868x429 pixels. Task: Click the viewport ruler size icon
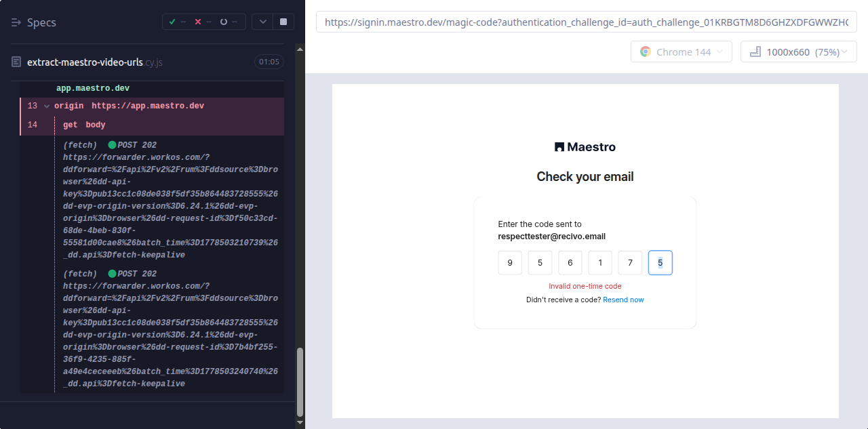pos(755,52)
